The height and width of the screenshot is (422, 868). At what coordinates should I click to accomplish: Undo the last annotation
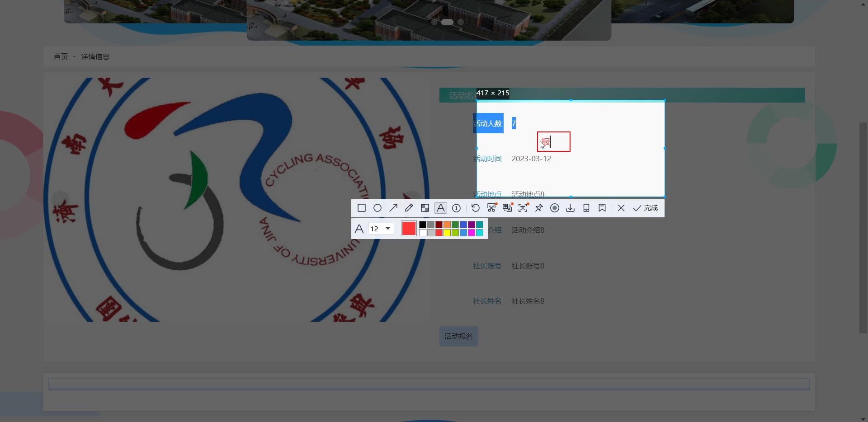pos(476,208)
